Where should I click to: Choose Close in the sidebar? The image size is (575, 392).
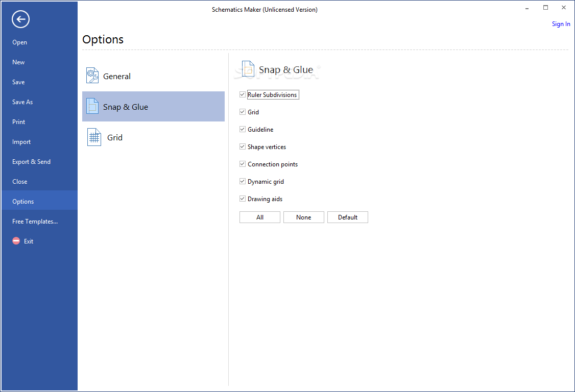coord(20,182)
